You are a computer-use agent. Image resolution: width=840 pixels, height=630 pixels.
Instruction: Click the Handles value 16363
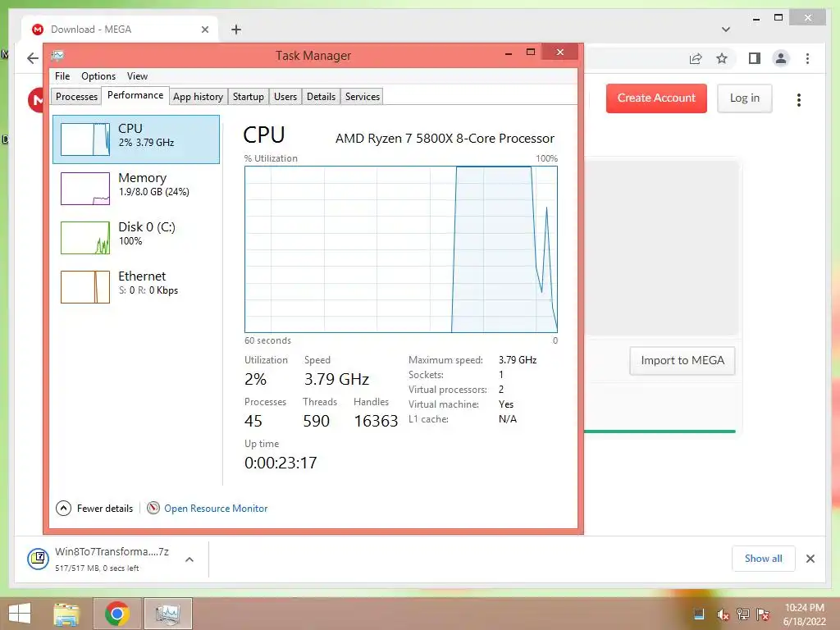376,421
